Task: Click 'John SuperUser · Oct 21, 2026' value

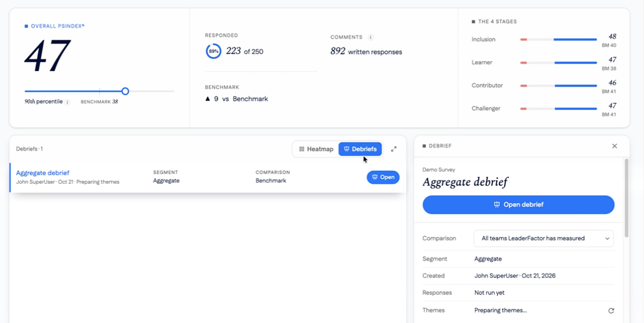Action: click(x=515, y=276)
